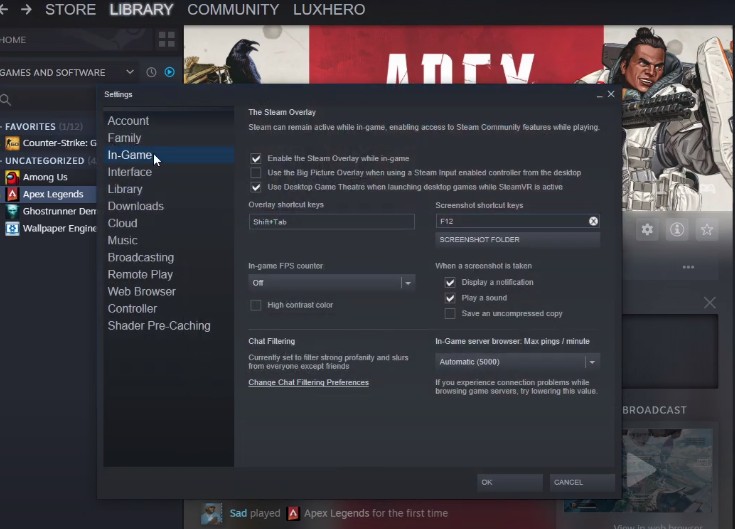Open Apex Legends manage gear icon

[x=647, y=230]
